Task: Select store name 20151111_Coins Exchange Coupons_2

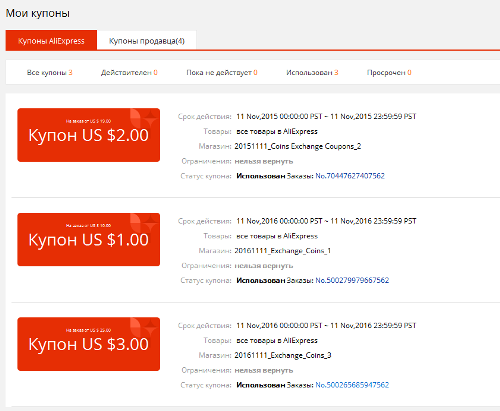Action: tap(298, 146)
